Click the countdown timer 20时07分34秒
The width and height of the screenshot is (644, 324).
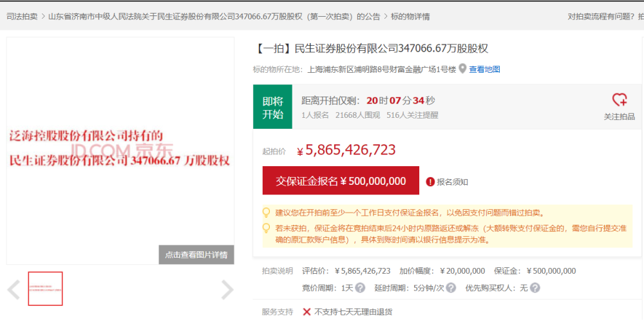pos(401,100)
